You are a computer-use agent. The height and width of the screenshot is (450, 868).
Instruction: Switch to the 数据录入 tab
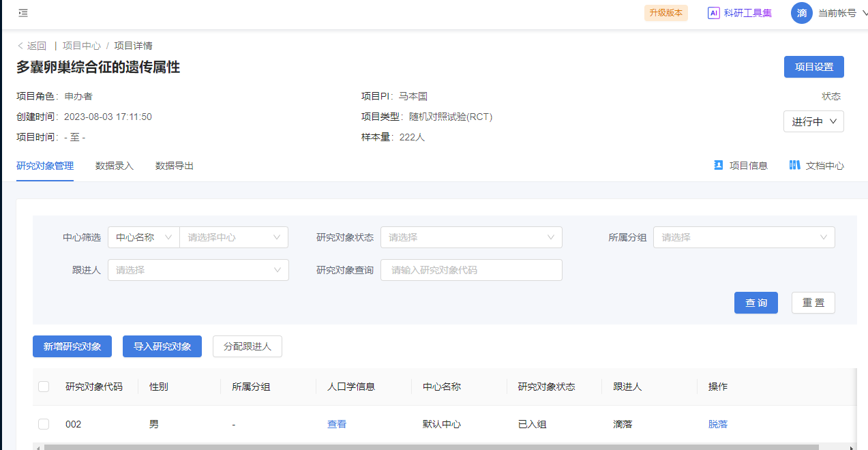(115, 166)
